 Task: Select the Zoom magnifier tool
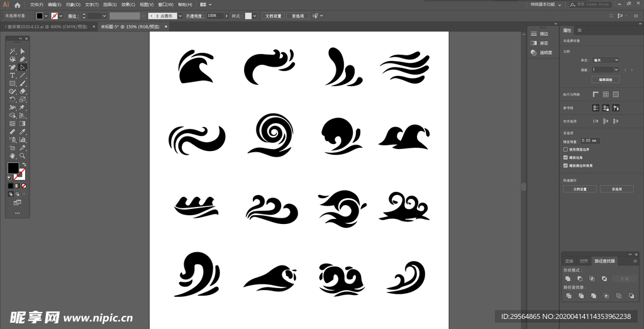coord(23,155)
